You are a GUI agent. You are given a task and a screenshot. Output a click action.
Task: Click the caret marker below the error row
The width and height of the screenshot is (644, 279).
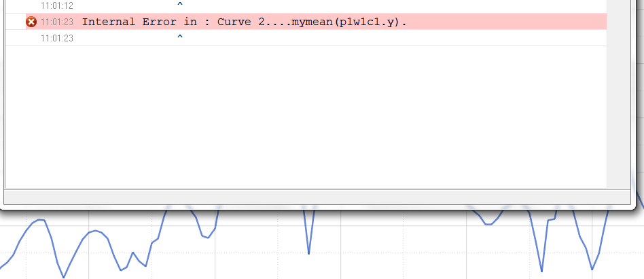(179, 38)
